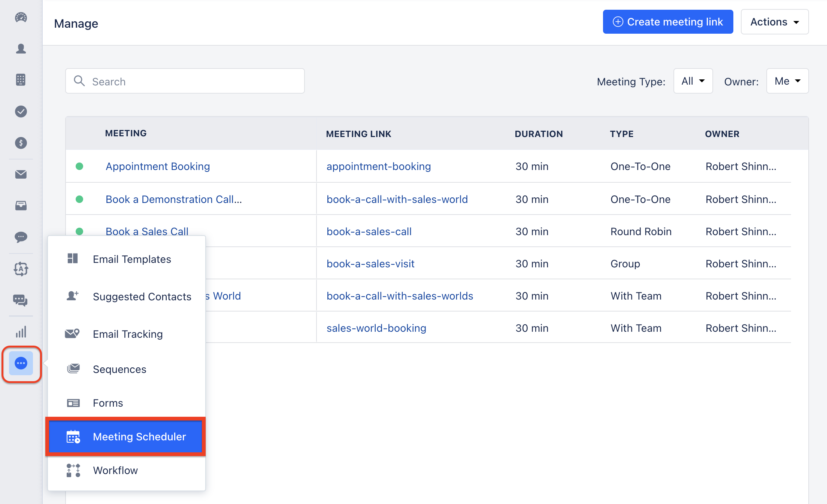Click the Sequences stacked envelopes icon

[73, 369]
